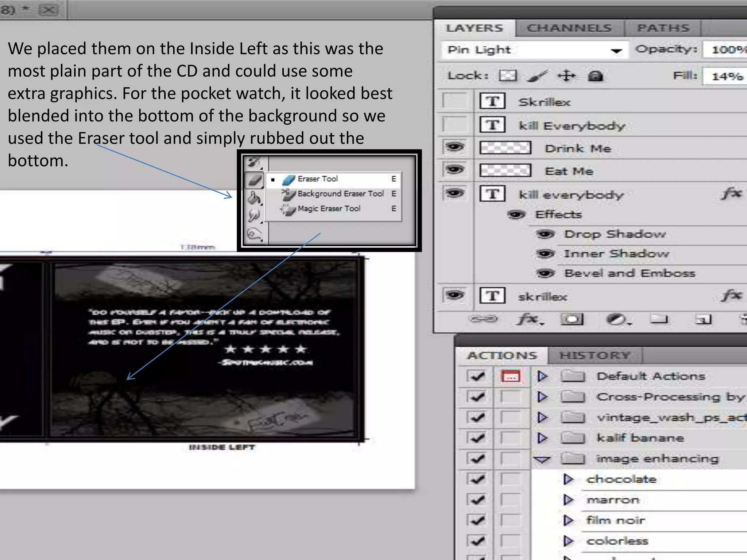Expand the kalif banane action set
747x560 pixels.
click(x=542, y=438)
